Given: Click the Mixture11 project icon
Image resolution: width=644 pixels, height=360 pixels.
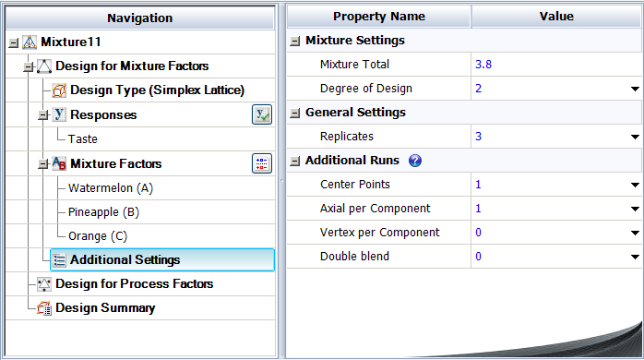Looking at the screenshot, I should 30,42.
